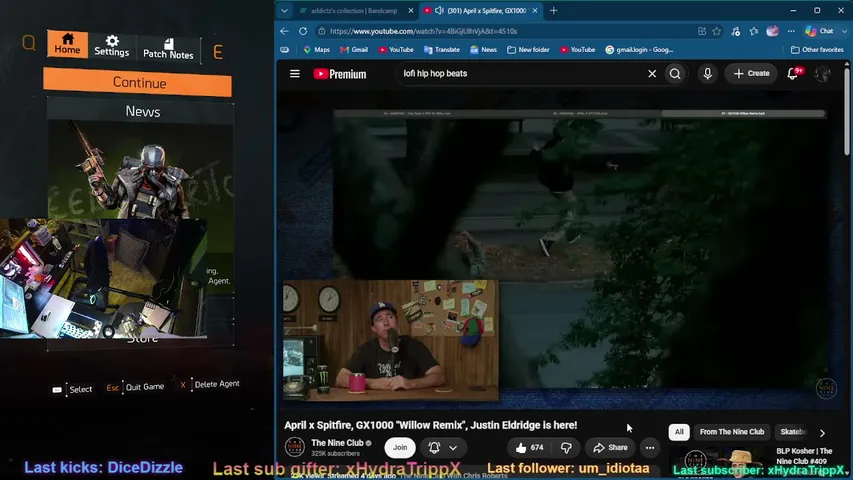Open the New folder bookmark folder

pyautogui.click(x=528, y=50)
